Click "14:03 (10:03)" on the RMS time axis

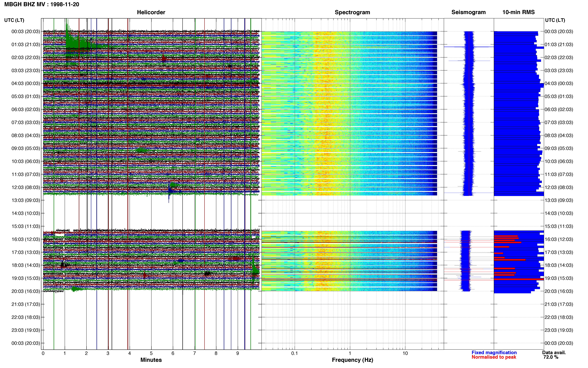tap(559, 213)
